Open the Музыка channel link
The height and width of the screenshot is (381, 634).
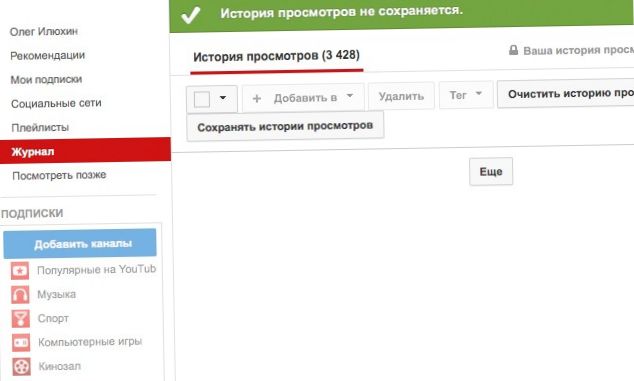pos(57,294)
